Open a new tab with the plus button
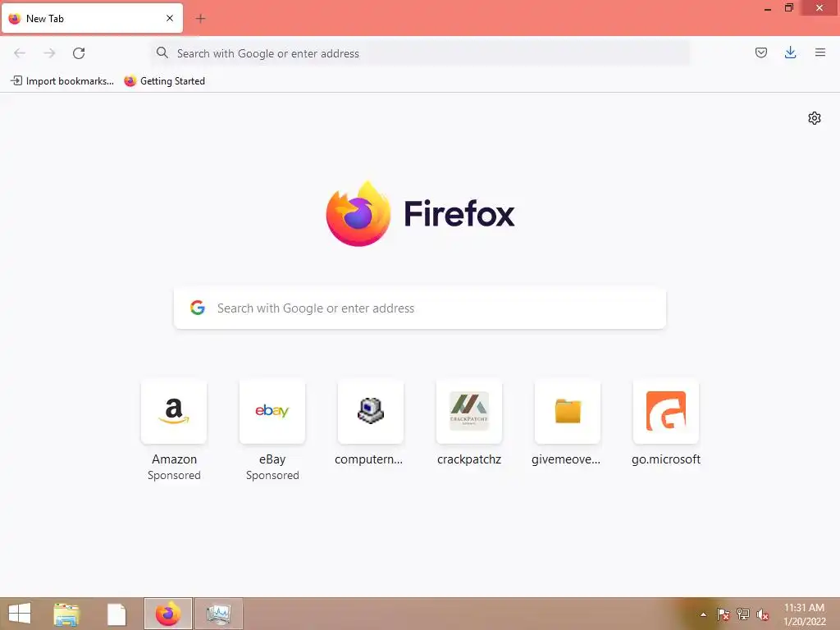Screen dimensions: 840x630 [x=200, y=19]
